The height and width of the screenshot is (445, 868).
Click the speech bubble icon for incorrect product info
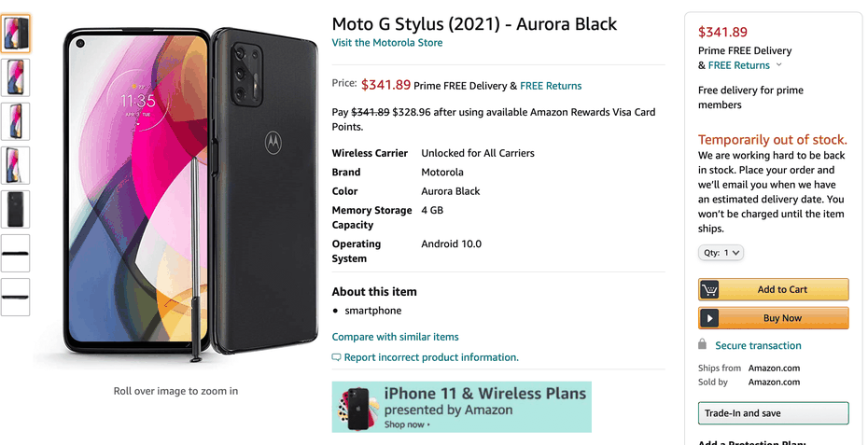pyautogui.click(x=336, y=357)
